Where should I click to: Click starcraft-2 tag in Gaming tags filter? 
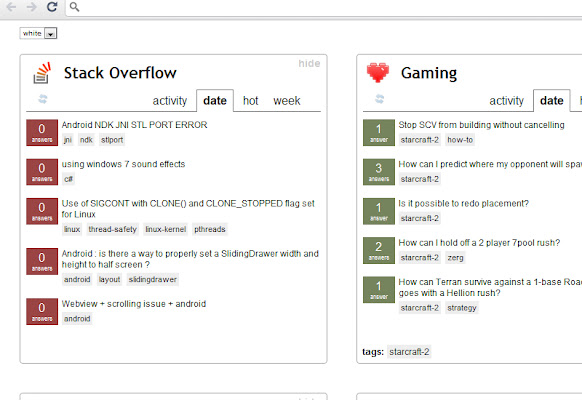pyautogui.click(x=409, y=352)
